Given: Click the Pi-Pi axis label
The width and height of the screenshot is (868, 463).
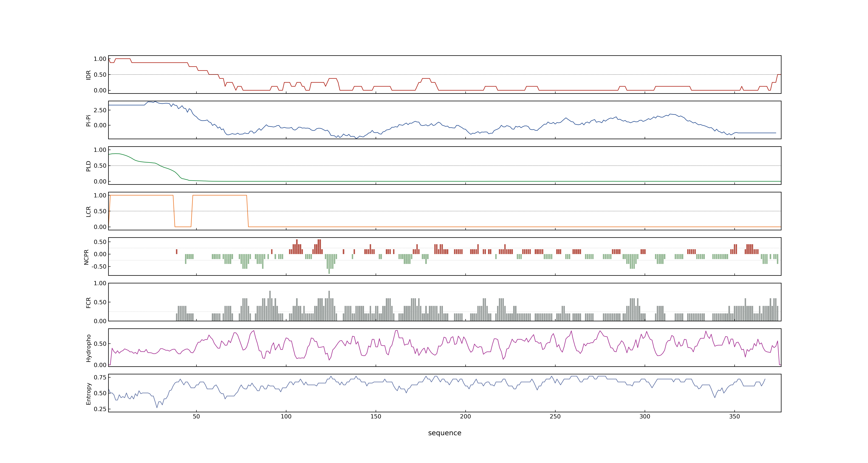Looking at the screenshot, I should tap(89, 120).
